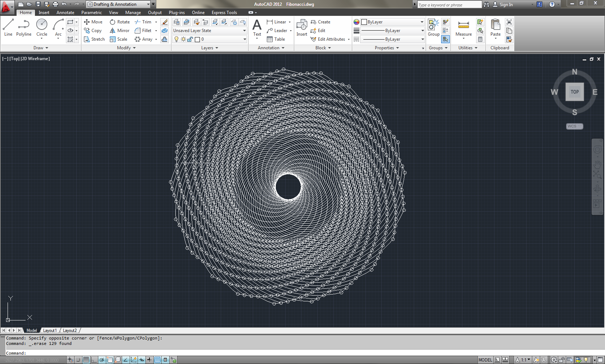Click the Edit Attributes button
Screen dimensions: 605x364
[330, 39]
